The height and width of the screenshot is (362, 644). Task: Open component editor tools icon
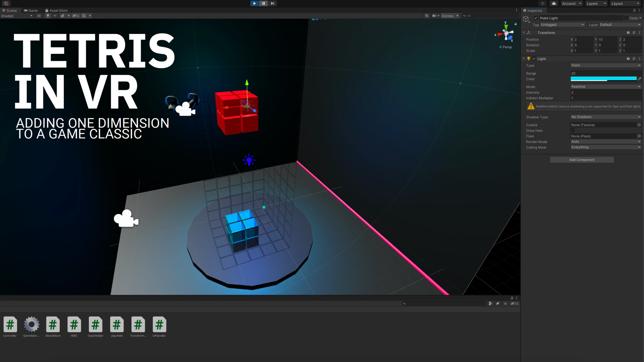[x=427, y=16]
